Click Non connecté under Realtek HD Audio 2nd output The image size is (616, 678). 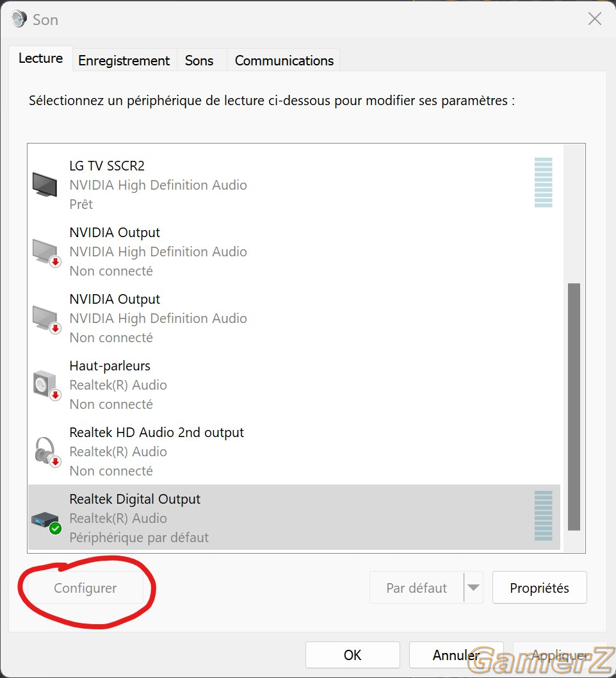pyautogui.click(x=111, y=471)
